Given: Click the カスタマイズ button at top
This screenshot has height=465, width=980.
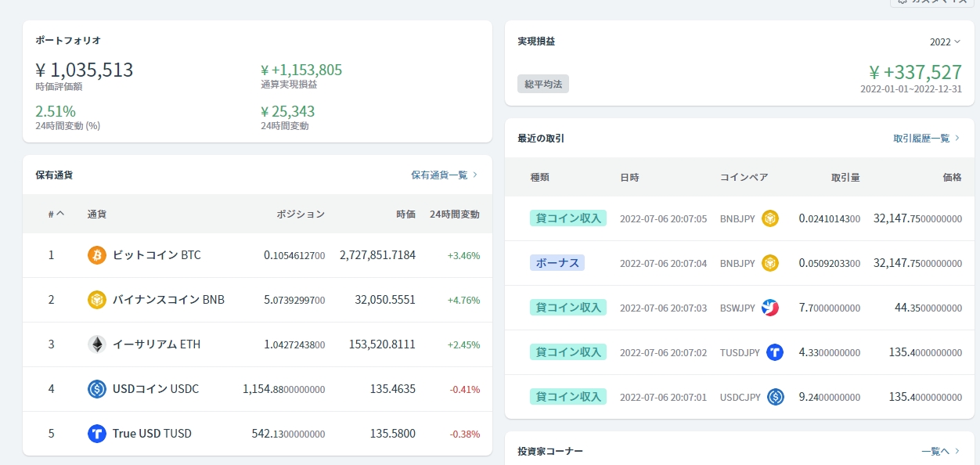Looking at the screenshot, I should (x=931, y=2).
